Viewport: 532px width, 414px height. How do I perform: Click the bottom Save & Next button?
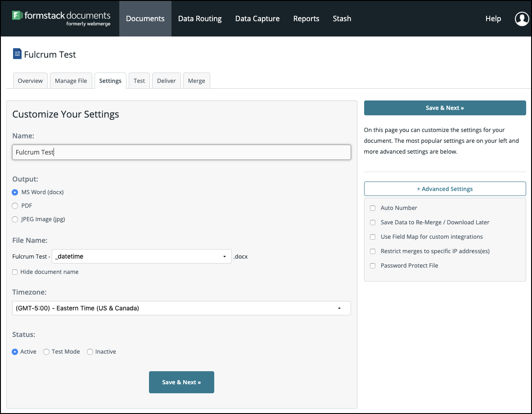click(181, 382)
